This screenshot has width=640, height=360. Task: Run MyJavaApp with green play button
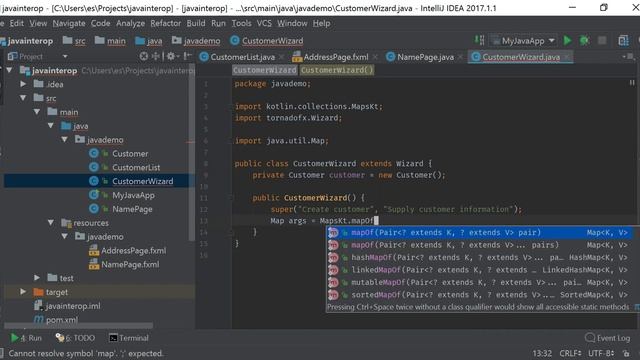click(x=567, y=40)
